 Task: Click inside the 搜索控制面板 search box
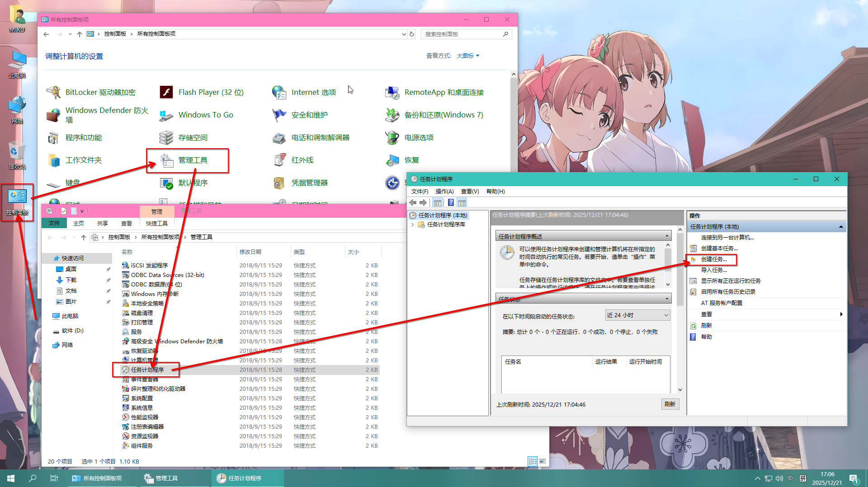point(461,34)
